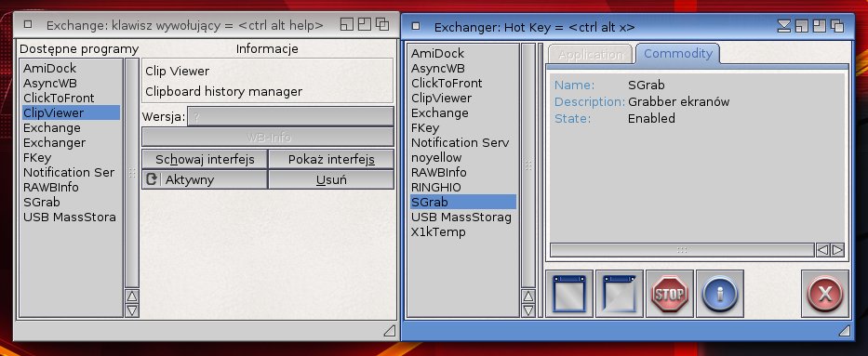Image resolution: width=868 pixels, height=356 pixels.
Task: Select AsyncWB in Exchanger list
Action: click(x=463, y=68)
